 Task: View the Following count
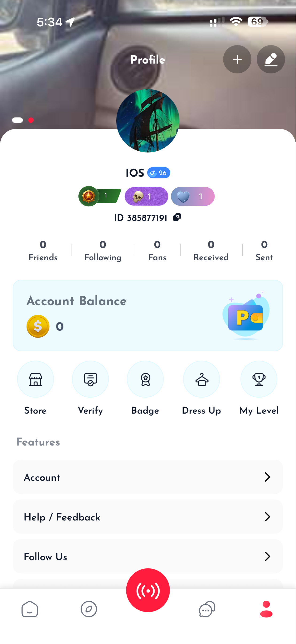(103, 250)
